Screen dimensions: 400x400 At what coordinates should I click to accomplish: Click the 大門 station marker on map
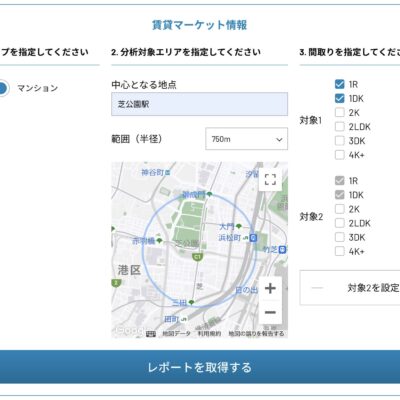[x=239, y=227]
